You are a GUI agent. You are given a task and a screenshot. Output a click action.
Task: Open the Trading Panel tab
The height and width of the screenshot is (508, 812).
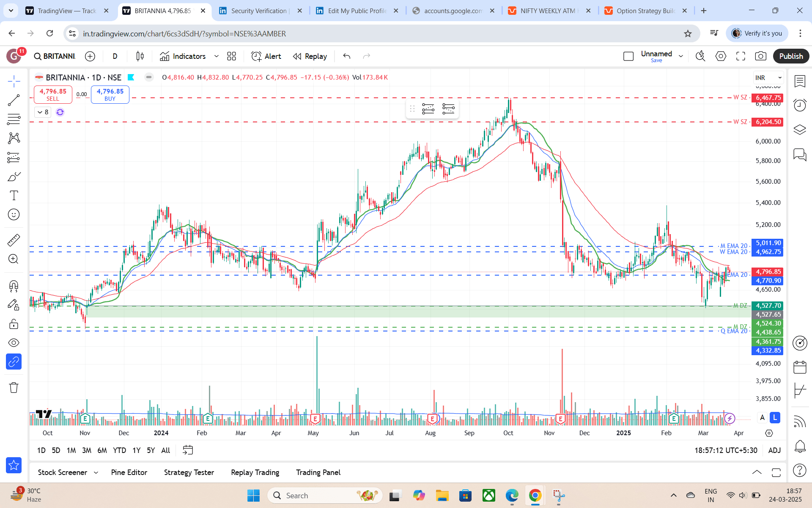318,472
